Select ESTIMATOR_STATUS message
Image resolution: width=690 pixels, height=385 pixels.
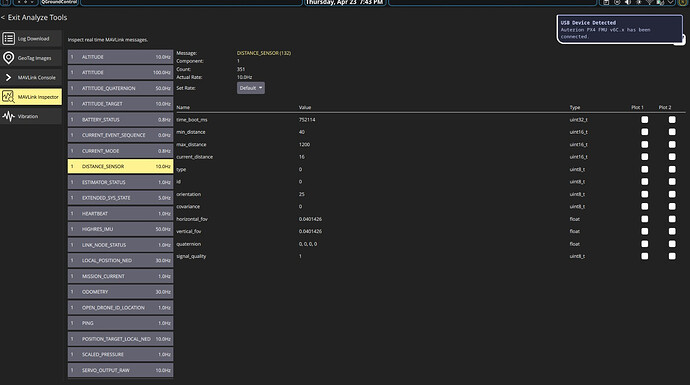point(120,182)
